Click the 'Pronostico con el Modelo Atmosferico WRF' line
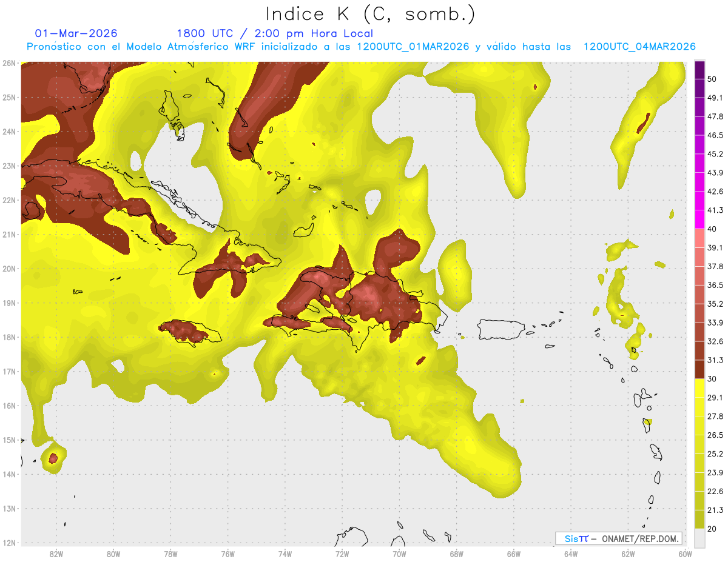Viewport: 728px width, 562px height. (x=361, y=47)
